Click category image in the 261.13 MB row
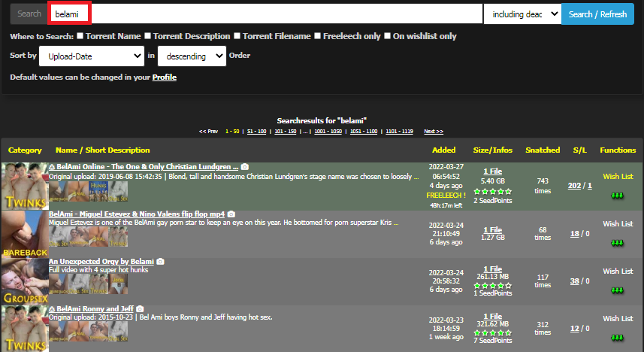 [x=25, y=281]
